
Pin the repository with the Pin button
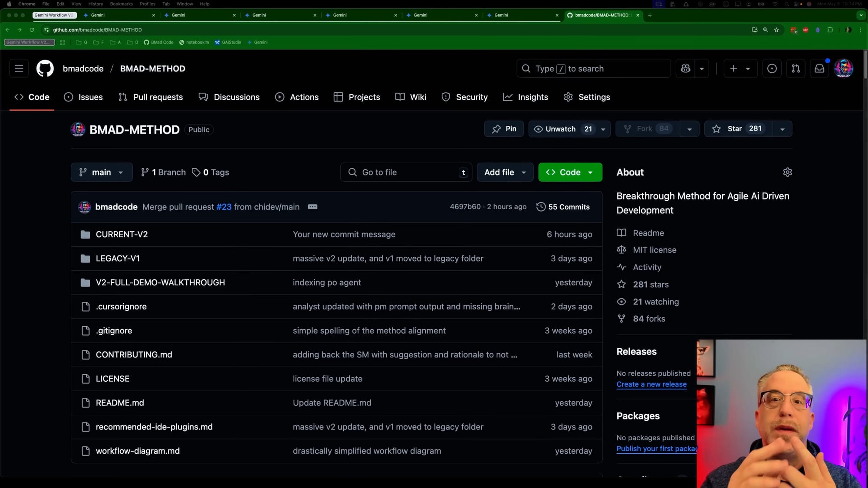point(504,129)
